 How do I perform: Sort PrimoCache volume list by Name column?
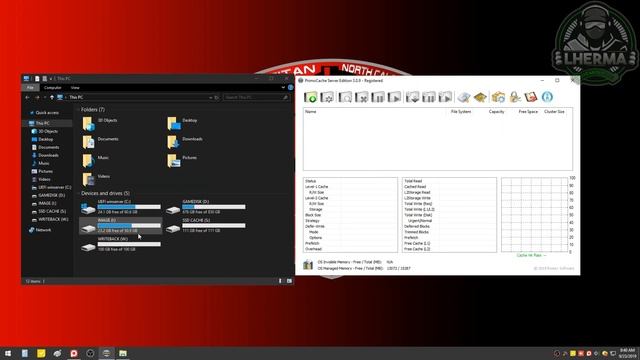pos(311,111)
